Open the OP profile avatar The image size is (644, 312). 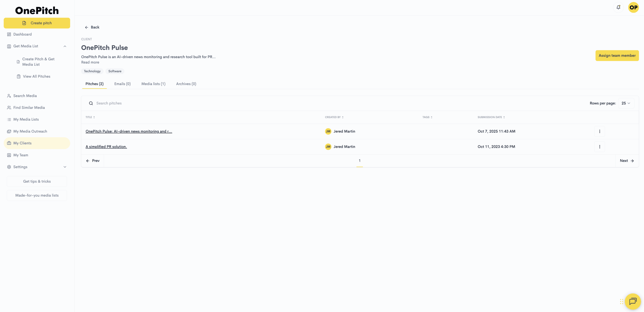click(633, 7)
